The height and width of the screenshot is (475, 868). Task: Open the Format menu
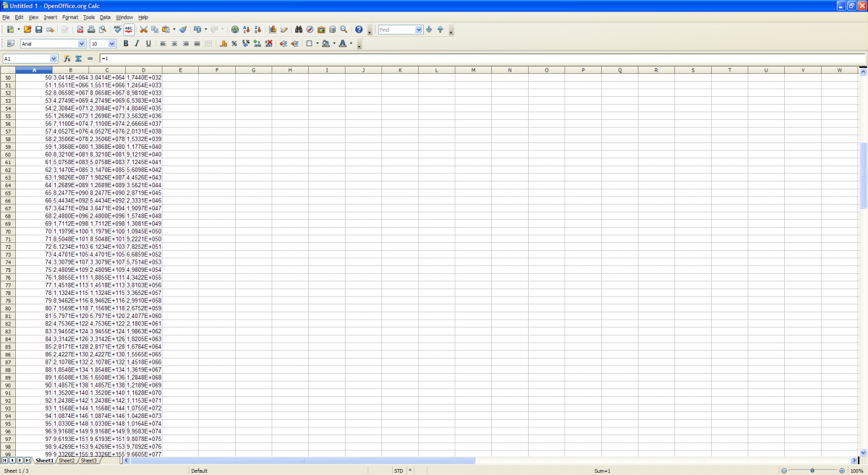click(x=69, y=17)
